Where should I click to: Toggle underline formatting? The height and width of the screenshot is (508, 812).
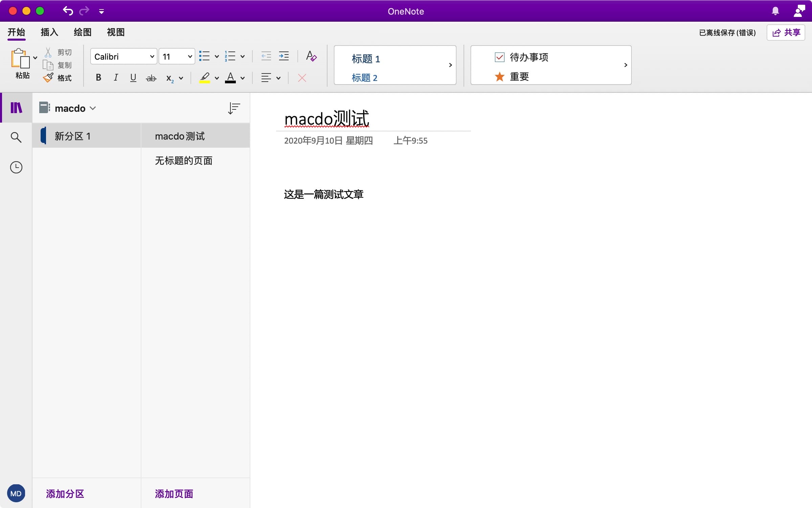[133, 78]
